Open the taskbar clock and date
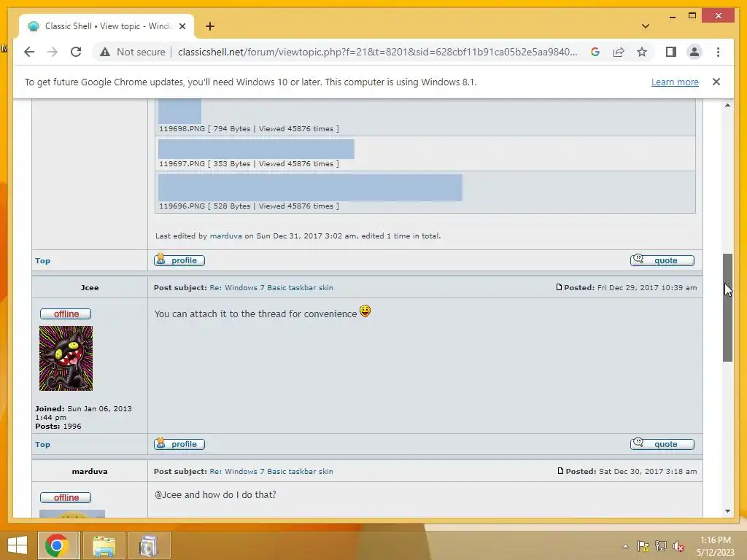This screenshot has width=747, height=560. point(716,546)
